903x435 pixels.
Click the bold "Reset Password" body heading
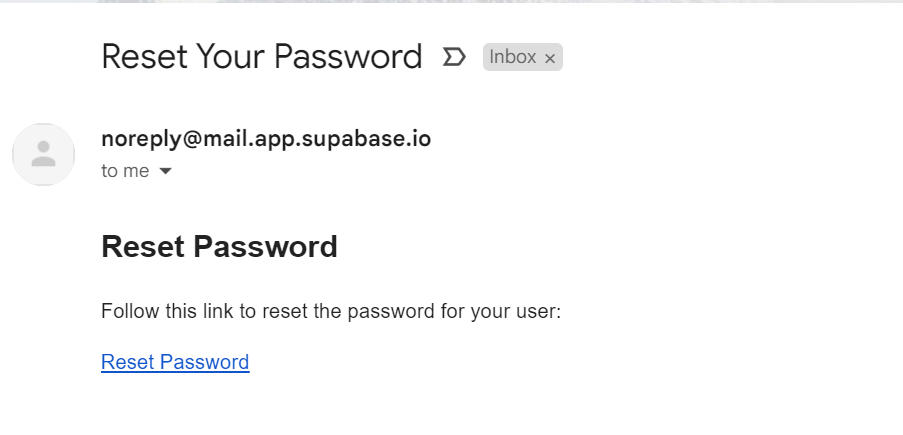tap(219, 246)
